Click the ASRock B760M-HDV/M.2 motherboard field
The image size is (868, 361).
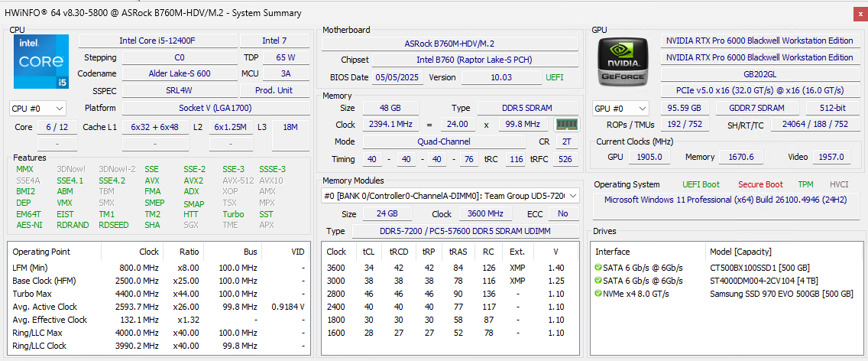(x=449, y=44)
